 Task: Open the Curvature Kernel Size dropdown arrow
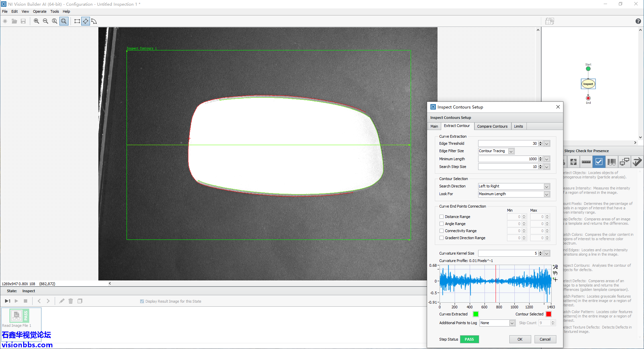click(547, 253)
